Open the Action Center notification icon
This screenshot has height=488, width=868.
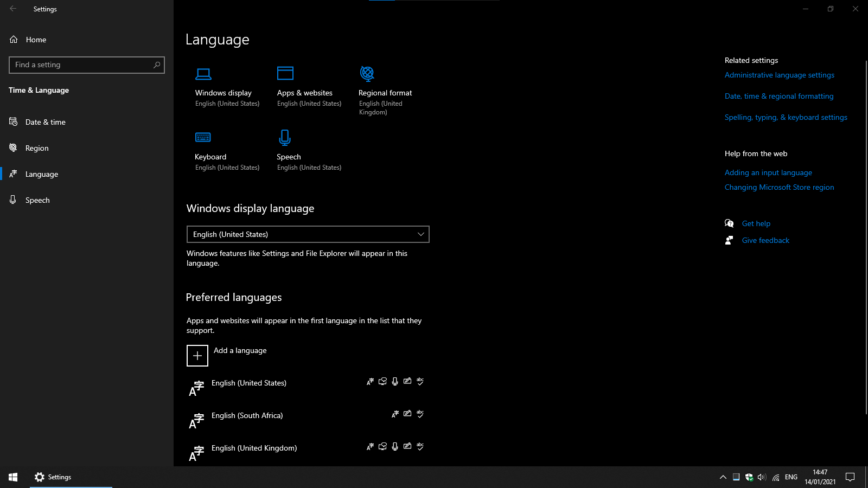pyautogui.click(x=850, y=477)
